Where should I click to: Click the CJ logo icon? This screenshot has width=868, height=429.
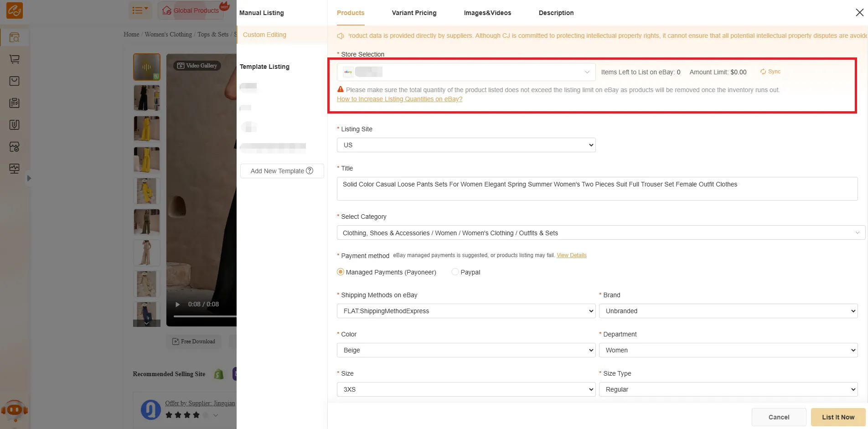tap(14, 10)
